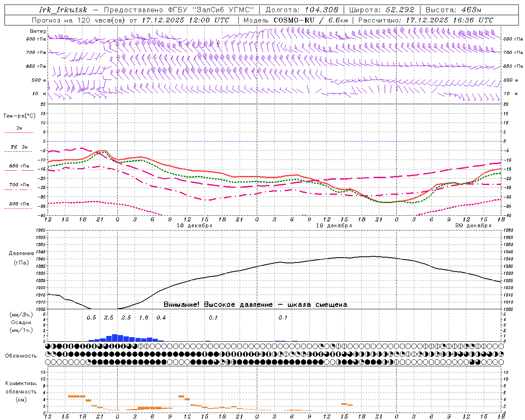
Task: Click the precipitation amount "1.6"
Action: 144,318
